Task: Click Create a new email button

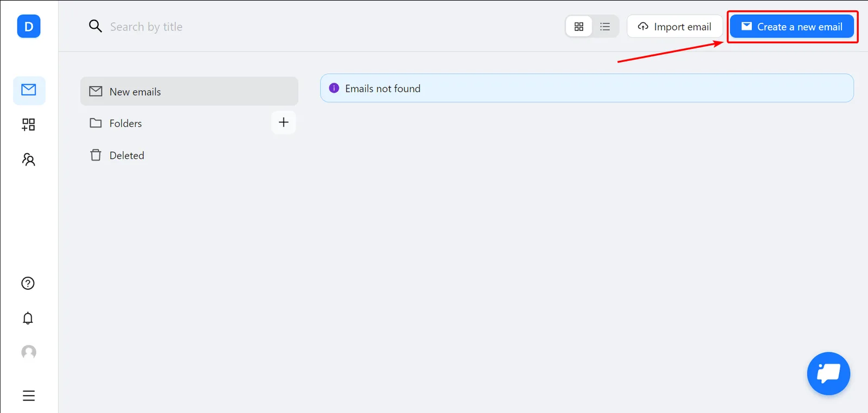Action: pos(792,27)
